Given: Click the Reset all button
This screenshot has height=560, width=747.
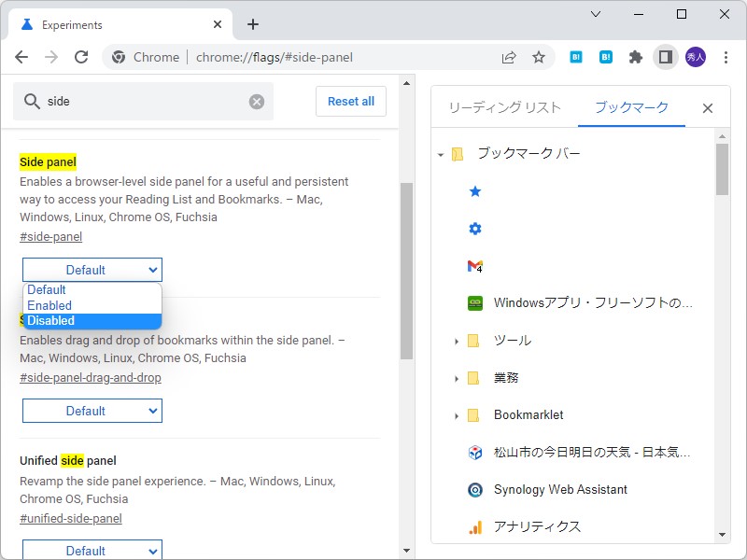Looking at the screenshot, I should [x=350, y=101].
